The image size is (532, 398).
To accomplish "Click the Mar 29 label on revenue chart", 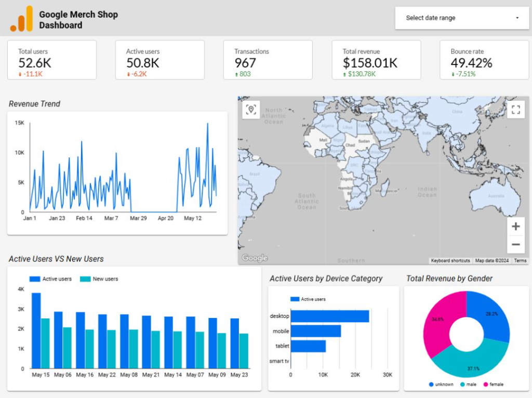I will [x=138, y=218].
